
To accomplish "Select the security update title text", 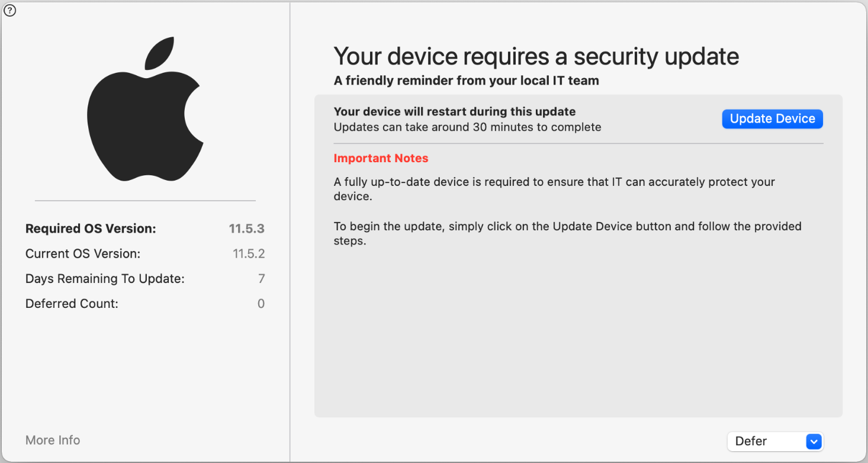I will 536,56.
